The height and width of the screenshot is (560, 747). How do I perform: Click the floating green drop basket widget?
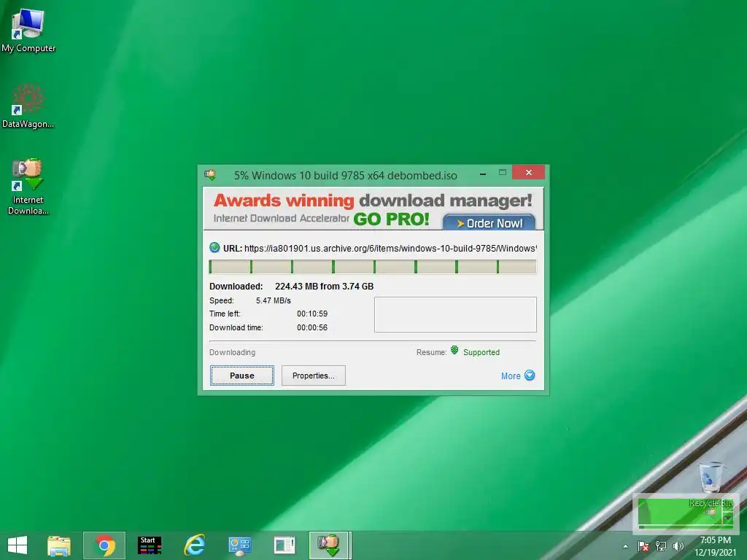pos(685,513)
